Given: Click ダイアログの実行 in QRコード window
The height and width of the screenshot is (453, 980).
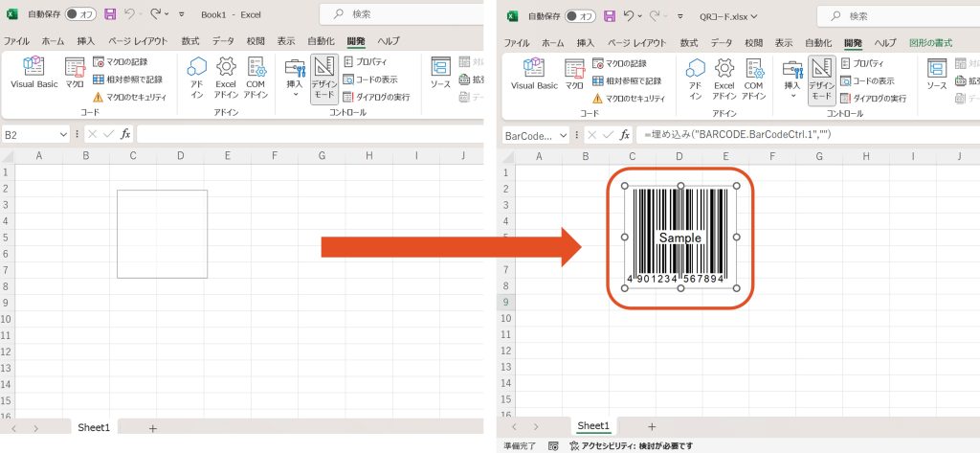Looking at the screenshot, I should coord(873,99).
